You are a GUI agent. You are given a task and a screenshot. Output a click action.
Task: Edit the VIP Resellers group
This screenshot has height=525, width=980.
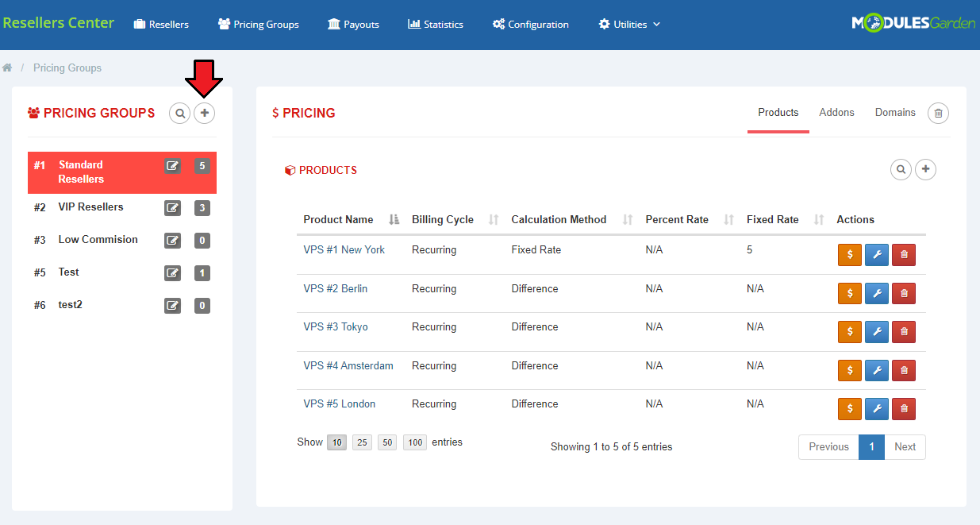click(x=172, y=208)
